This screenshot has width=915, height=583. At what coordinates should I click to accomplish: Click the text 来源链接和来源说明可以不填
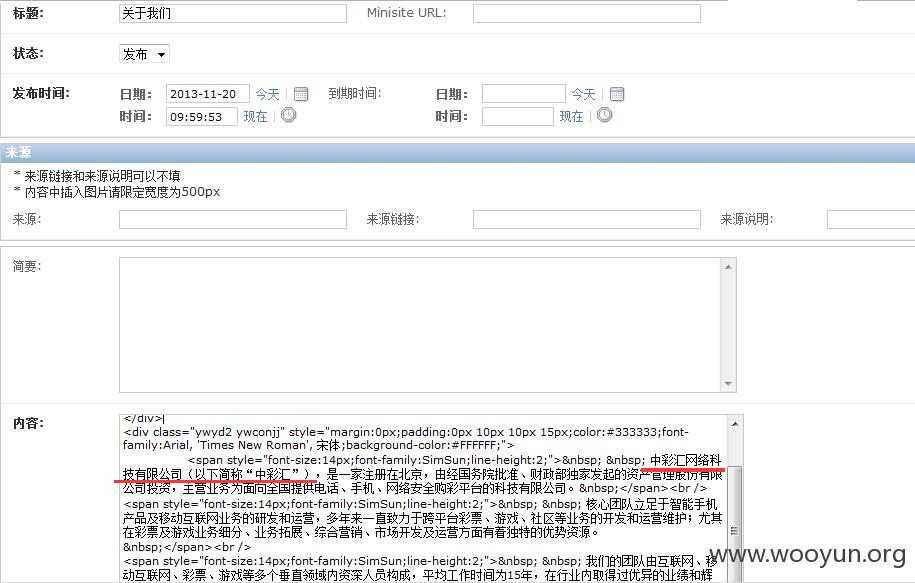[102, 176]
